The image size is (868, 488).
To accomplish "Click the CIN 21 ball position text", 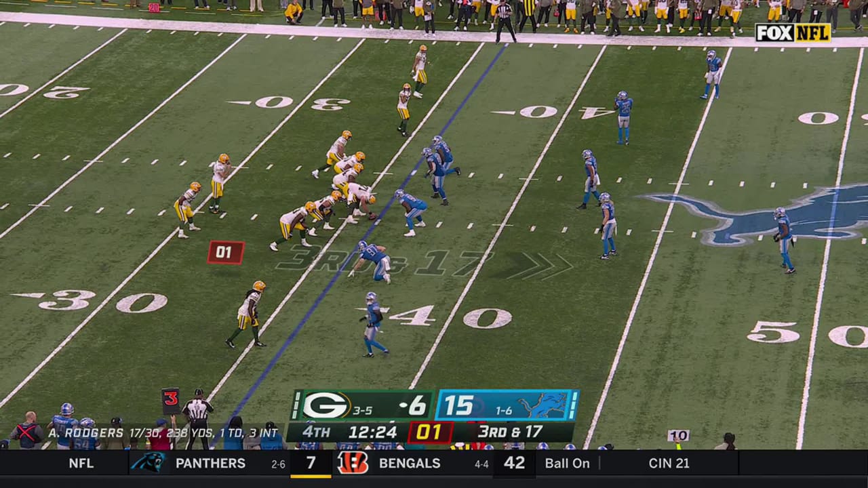I will click(x=669, y=464).
